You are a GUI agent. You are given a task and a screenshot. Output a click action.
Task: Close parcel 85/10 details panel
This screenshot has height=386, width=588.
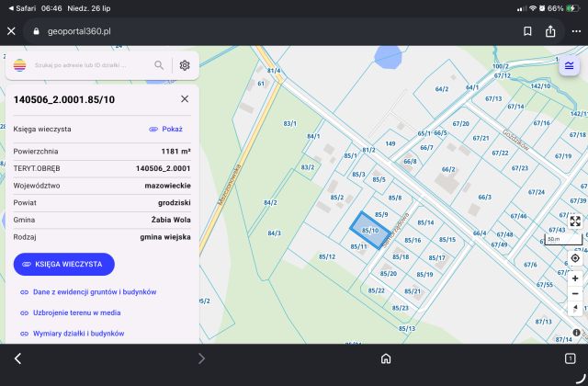point(185,99)
